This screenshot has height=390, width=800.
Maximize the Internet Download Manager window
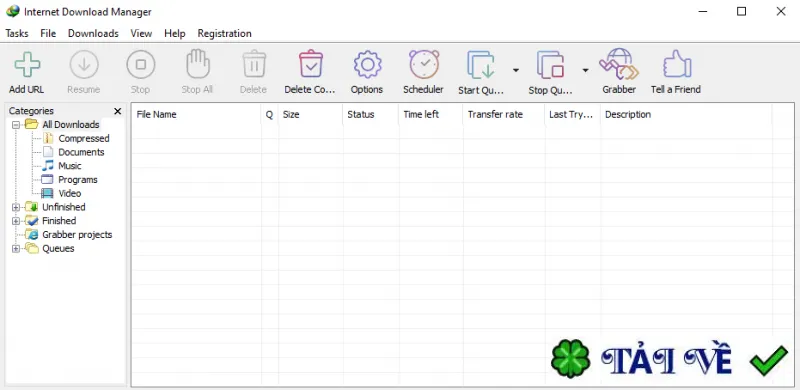pos(741,11)
